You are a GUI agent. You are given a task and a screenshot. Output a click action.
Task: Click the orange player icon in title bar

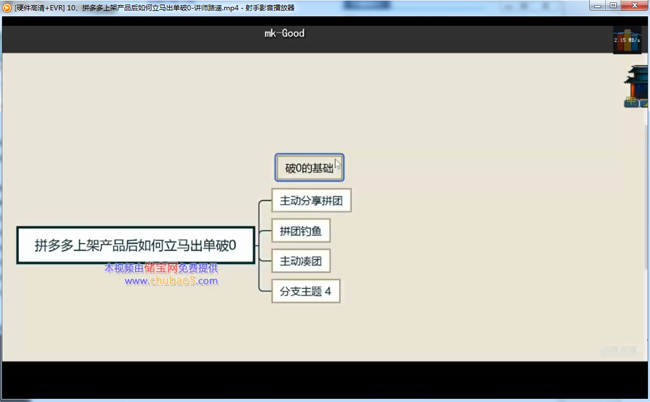7,8
